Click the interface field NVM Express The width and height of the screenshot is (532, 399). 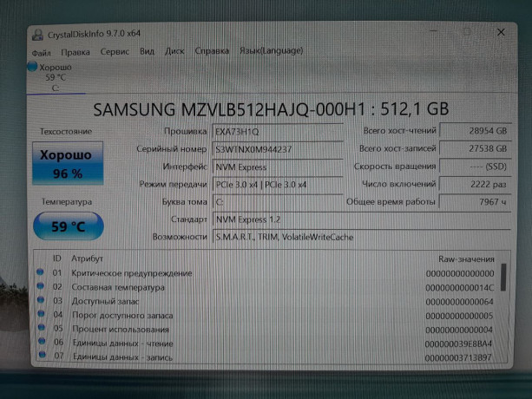pyautogui.click(x=278, y=167)
